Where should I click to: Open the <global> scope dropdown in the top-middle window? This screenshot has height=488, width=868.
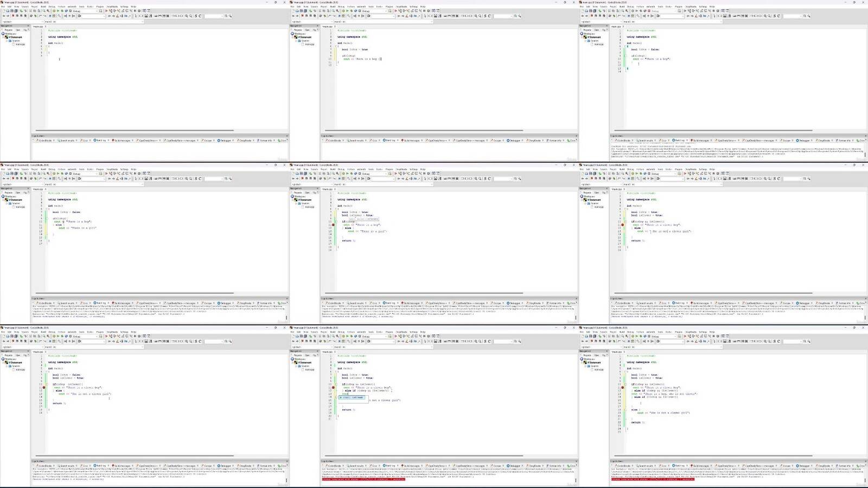tap(311, 22)
